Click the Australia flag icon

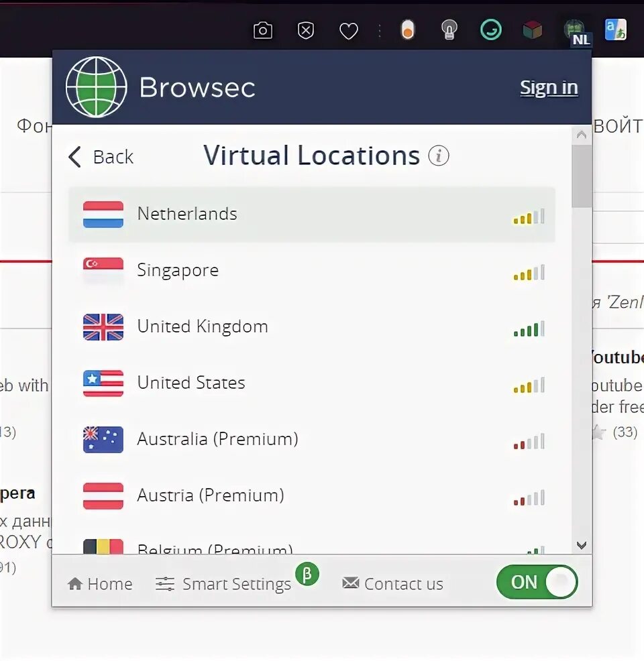click(103, 439)
